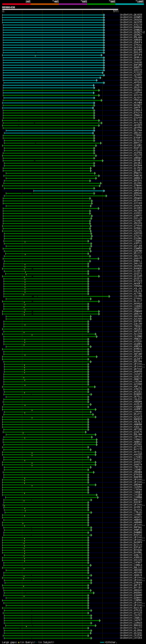Select hit UniRef100_B0JJU1

[x=131, y=120]
